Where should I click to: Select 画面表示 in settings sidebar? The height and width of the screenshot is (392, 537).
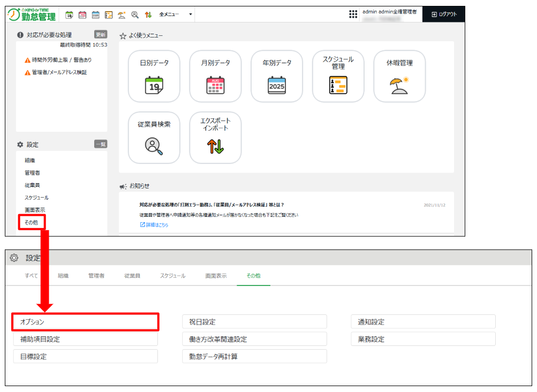[35, 210]
